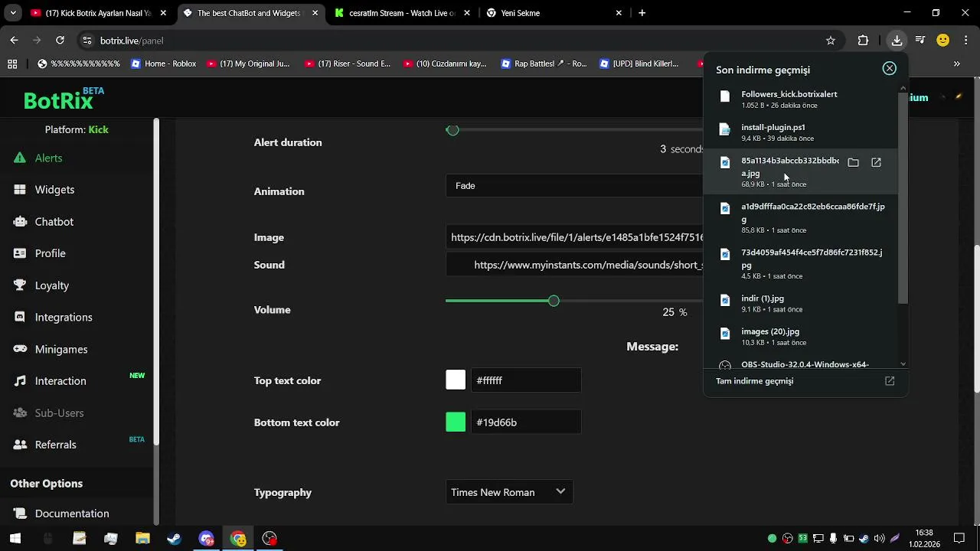Switch to cesratim Stream Kick tab
This screenshot has width=980, height=551.
pyautogui.click(x=402, y=13)
